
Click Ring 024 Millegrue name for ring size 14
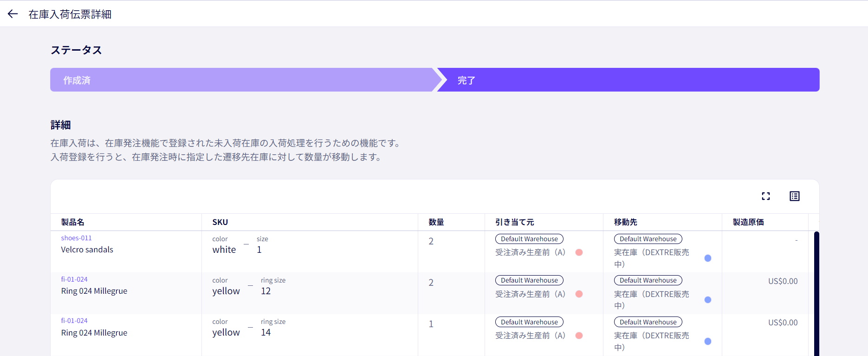[x=94, y=333]
